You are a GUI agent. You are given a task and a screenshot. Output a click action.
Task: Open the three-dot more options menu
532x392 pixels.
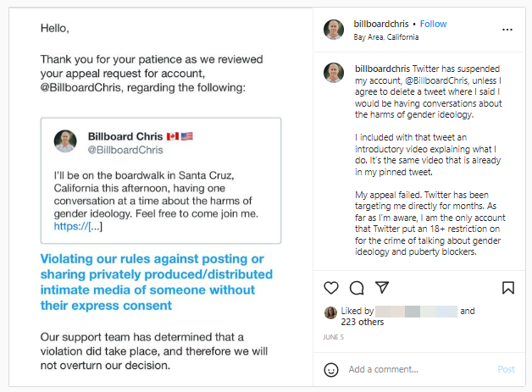coord(507,29)
